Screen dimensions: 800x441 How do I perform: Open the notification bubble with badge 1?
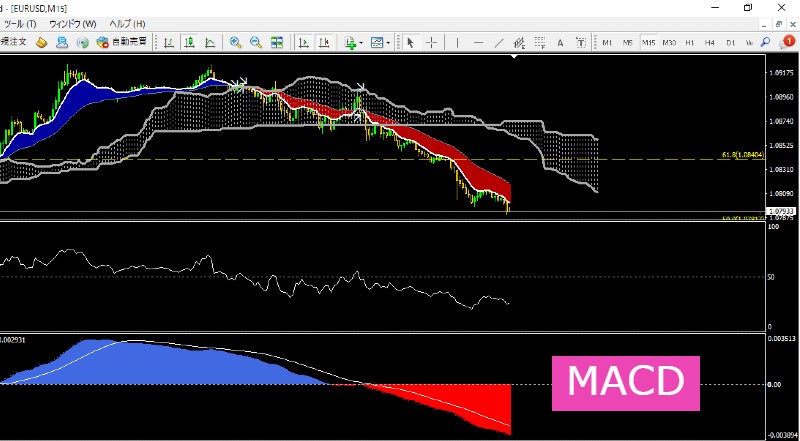pos(786,42)
